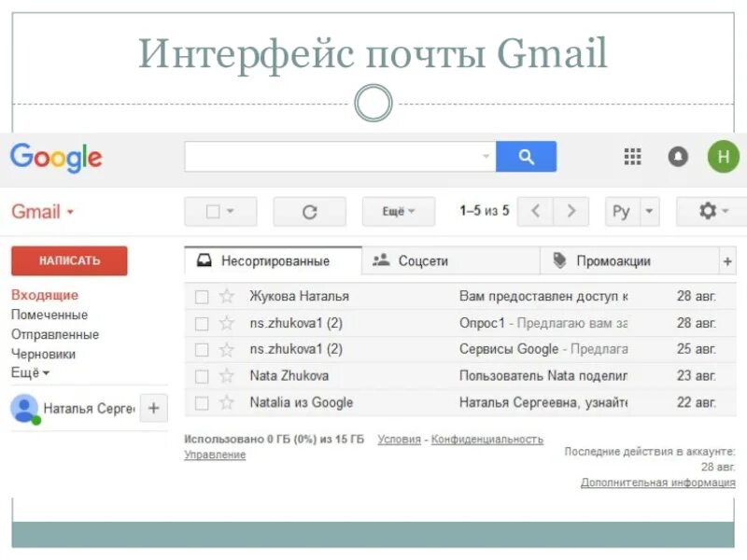Click the 22 авг. date cell

click(x=696, y=402)
